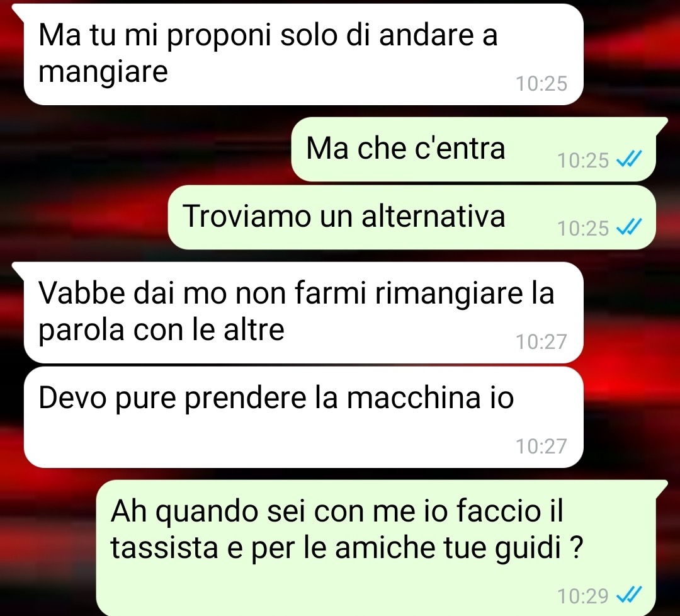Tap the 10:27 timestamp under 'Devo pure prendere la macchina io'
Viewport: 680px width, 616px height.
[x=541, y=447]
